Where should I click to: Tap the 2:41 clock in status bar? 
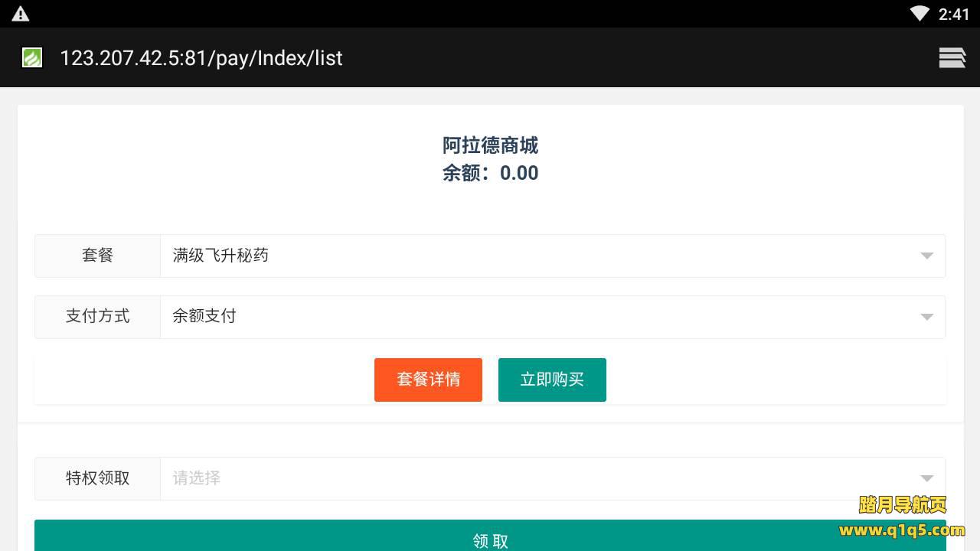(x=953, y=14)
